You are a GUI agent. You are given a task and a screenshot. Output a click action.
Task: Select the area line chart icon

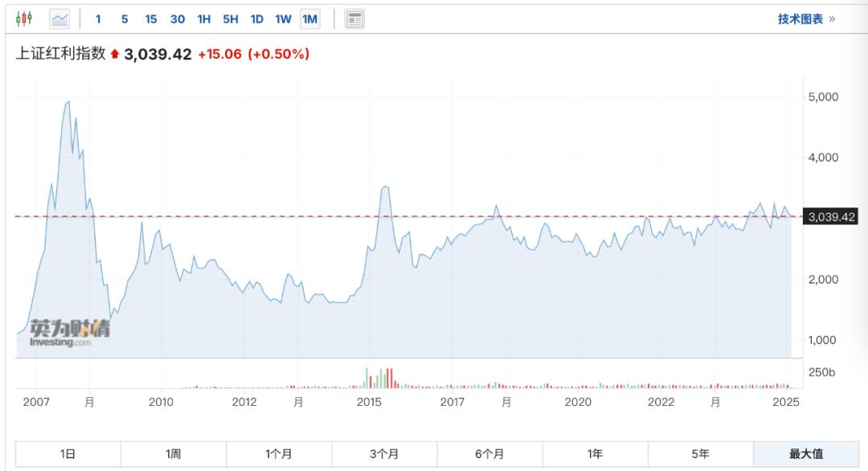60,18
